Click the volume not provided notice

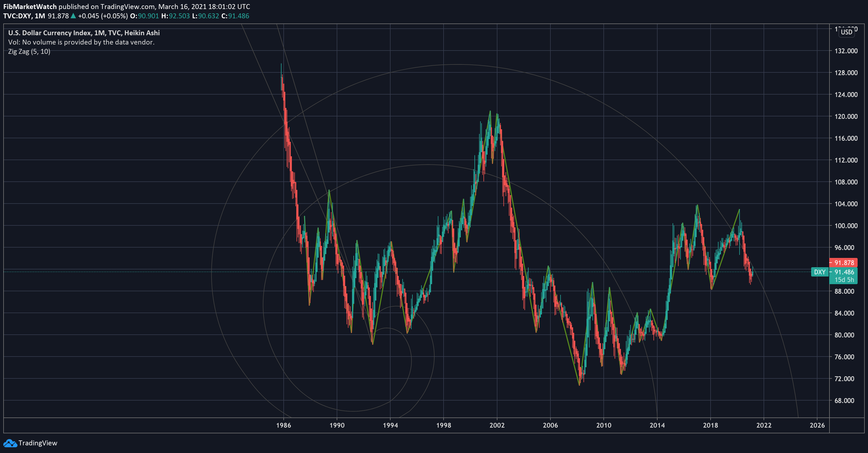[x=81, y=42]
